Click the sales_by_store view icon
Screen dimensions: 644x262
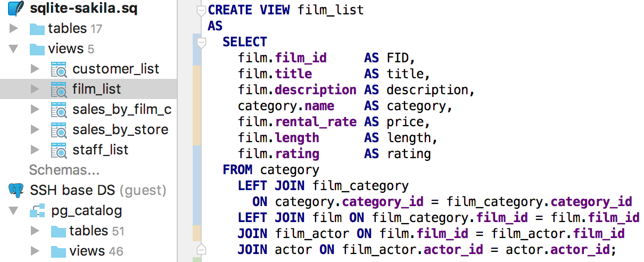click(x=58, y=130)
